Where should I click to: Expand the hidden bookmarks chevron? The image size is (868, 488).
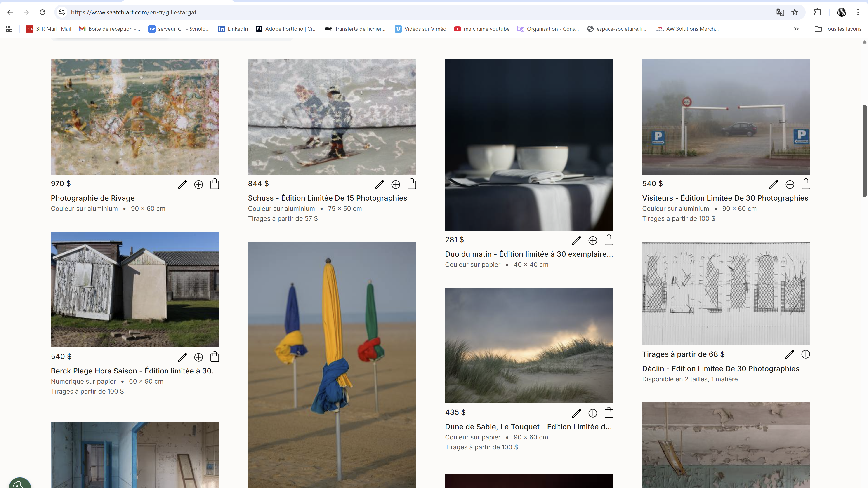(x=797, y=29)
